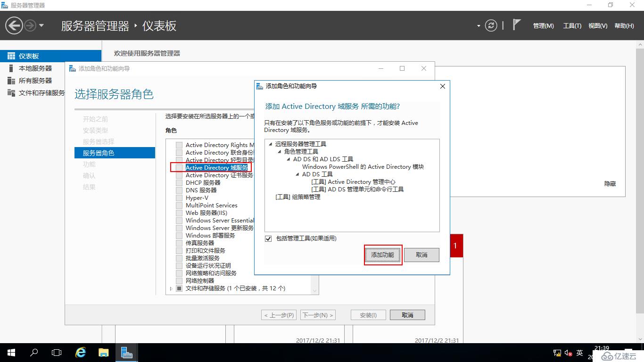Click the back navigation arrow in Server Manager
Viewport: 644px width, 362px height.
(14, 25)
